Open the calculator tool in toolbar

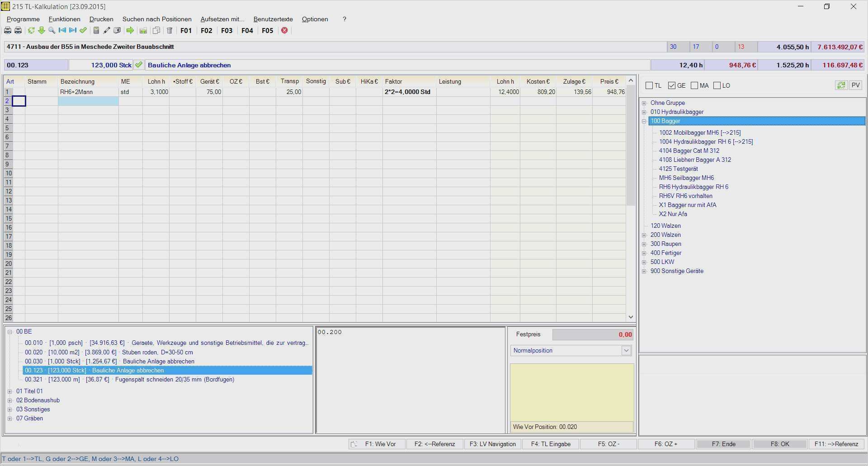tap(96, 30)
